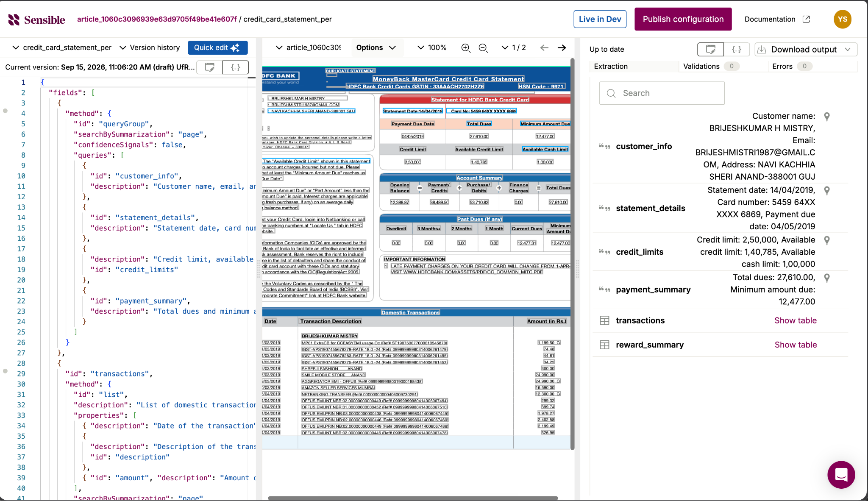868x501 pixels.
Task: Switch output to formatted view icon
Action: click(711, 49)
